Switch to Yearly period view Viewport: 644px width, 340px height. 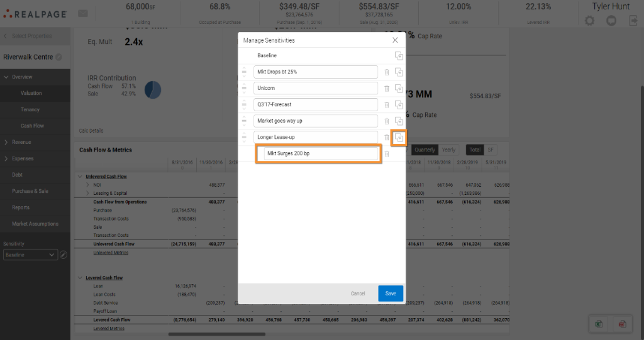pyautogui.click(x=448, y=150)
